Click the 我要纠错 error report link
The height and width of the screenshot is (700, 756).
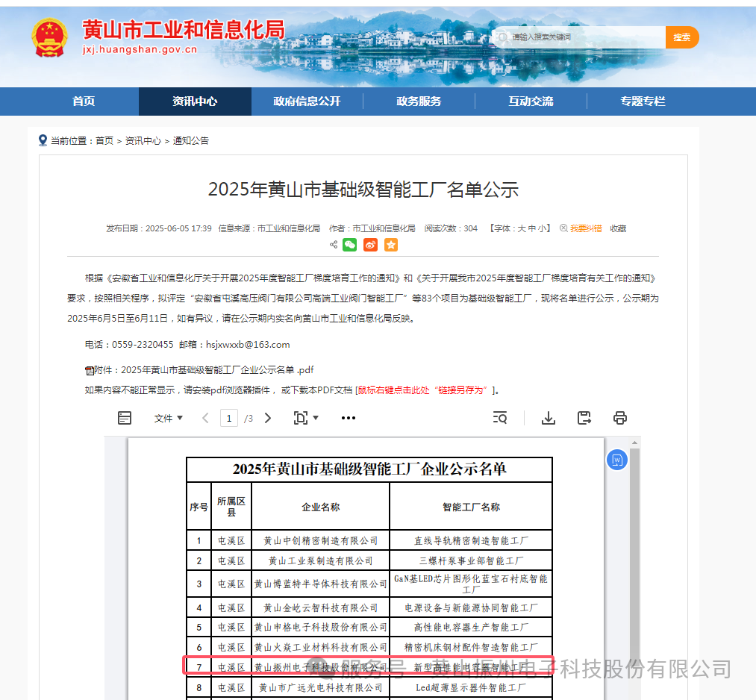(586, 228)
